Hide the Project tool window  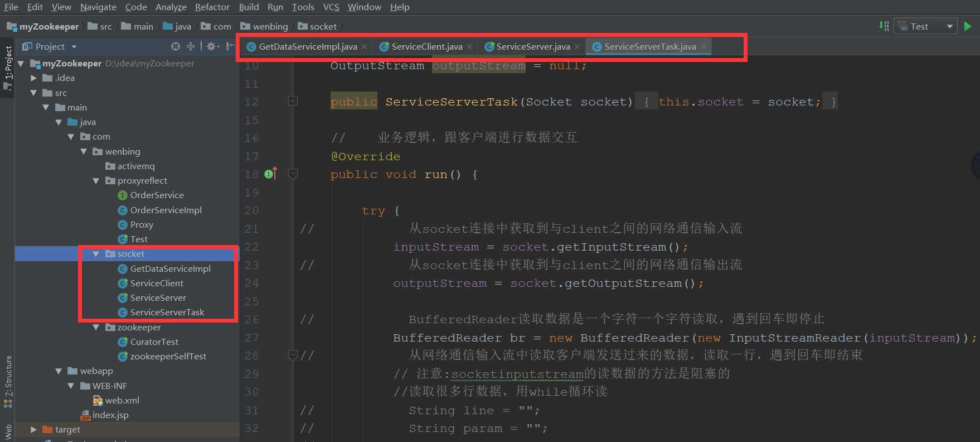click(x=230, y=46)
